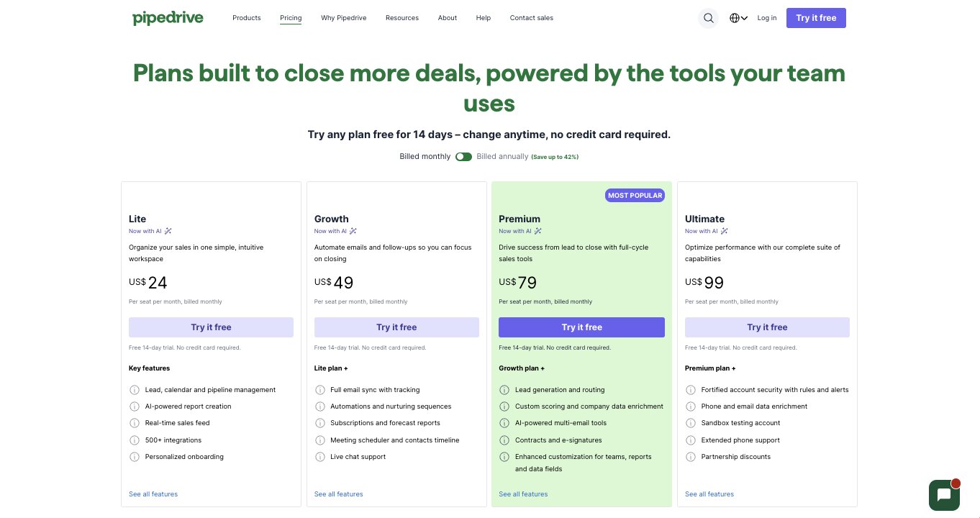This screenshot has width=980, height=518.
Task: Click info icon beside Live chat support
Action: pos(320,457)
